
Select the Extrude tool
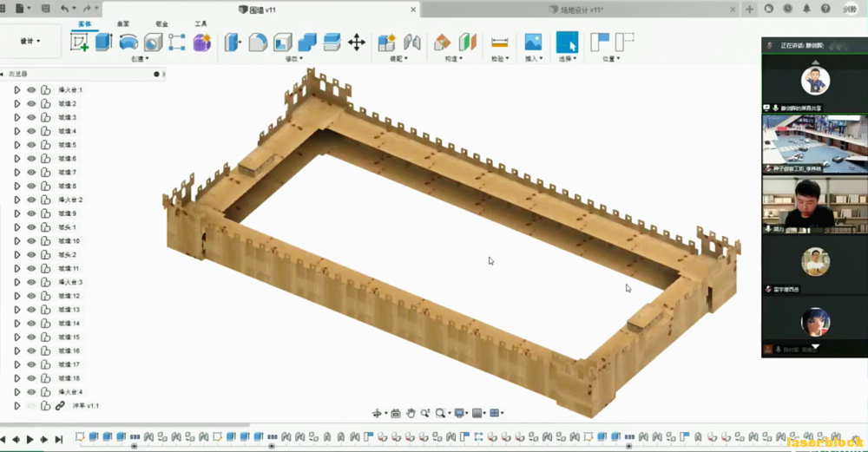tap(103, 42)
